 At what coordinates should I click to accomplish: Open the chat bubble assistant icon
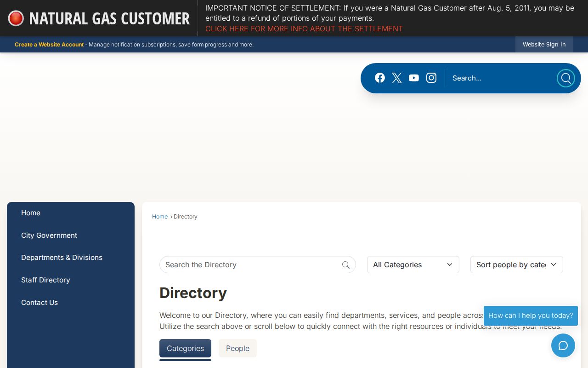coord(563,345)
